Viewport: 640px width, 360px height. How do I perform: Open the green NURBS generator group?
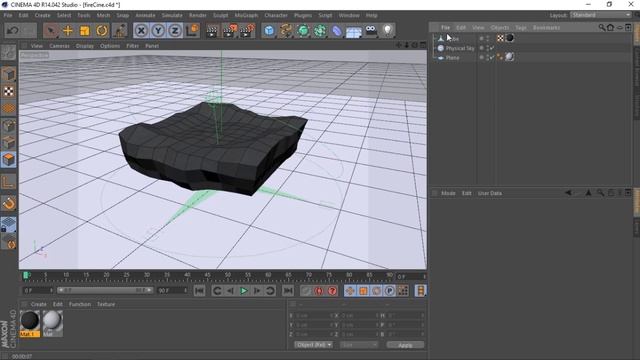[303, 31]
